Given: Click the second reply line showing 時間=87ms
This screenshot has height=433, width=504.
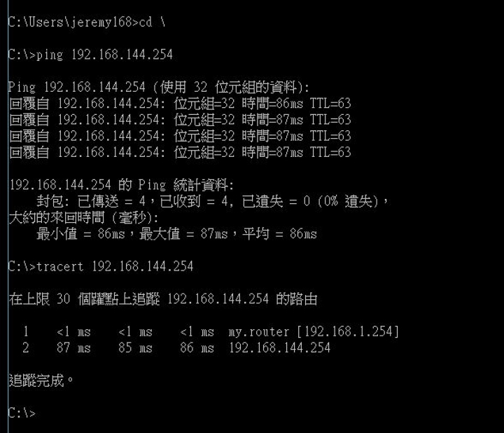Looking at the screenshot, I should tap(180, 120).
